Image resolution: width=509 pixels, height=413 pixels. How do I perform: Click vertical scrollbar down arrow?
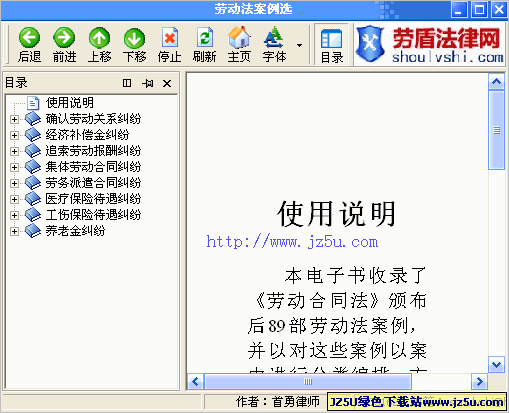click(x=496, y=365)
